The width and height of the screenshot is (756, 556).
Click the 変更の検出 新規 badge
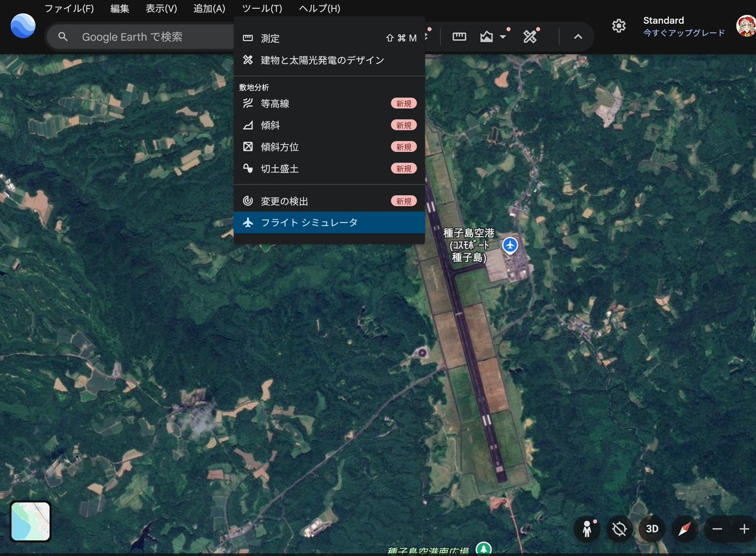[x=404, y=201]
